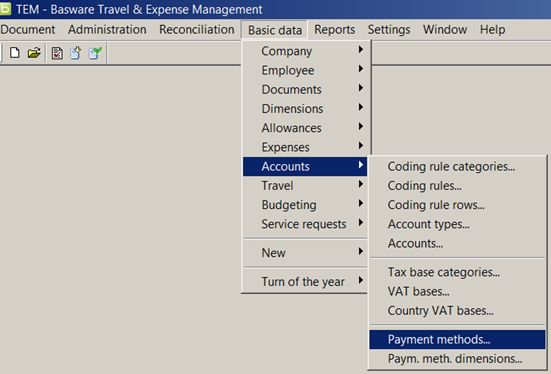This screenshot has height=374, width=551.
Task: Select Payment methods... menu entry
Action: 457,340
